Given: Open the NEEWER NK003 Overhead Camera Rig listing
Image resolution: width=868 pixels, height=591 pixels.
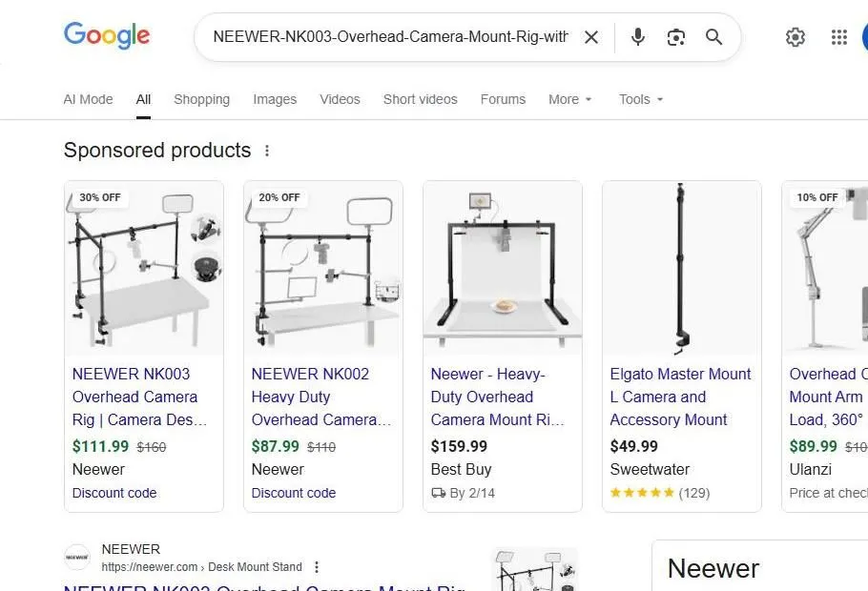Looking at the screenshot, I should click(139, 397).
